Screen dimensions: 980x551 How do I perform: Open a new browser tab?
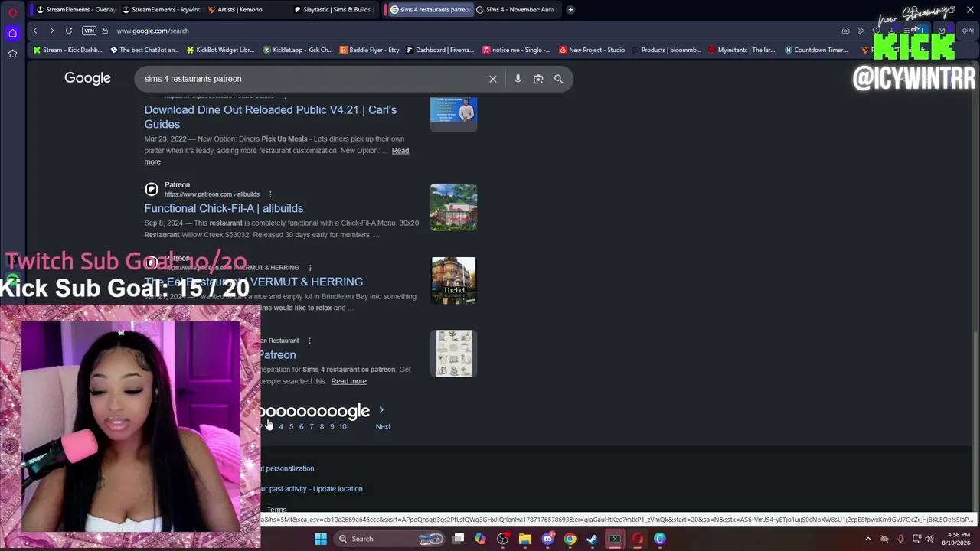click(570, 10)
